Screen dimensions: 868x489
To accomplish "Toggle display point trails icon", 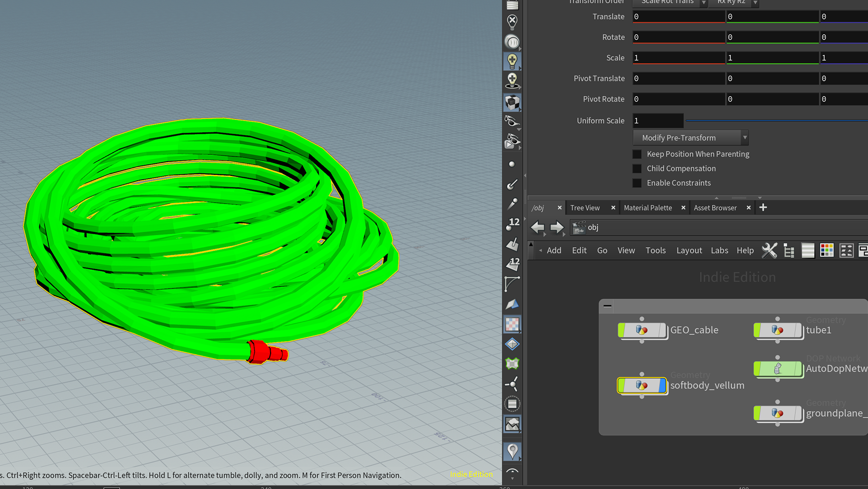I will (512, 204).
